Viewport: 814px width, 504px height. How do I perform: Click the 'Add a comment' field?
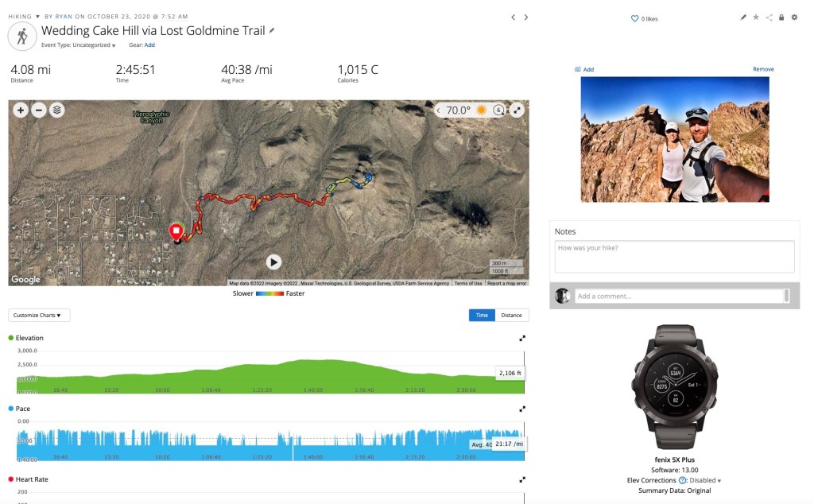680,296
